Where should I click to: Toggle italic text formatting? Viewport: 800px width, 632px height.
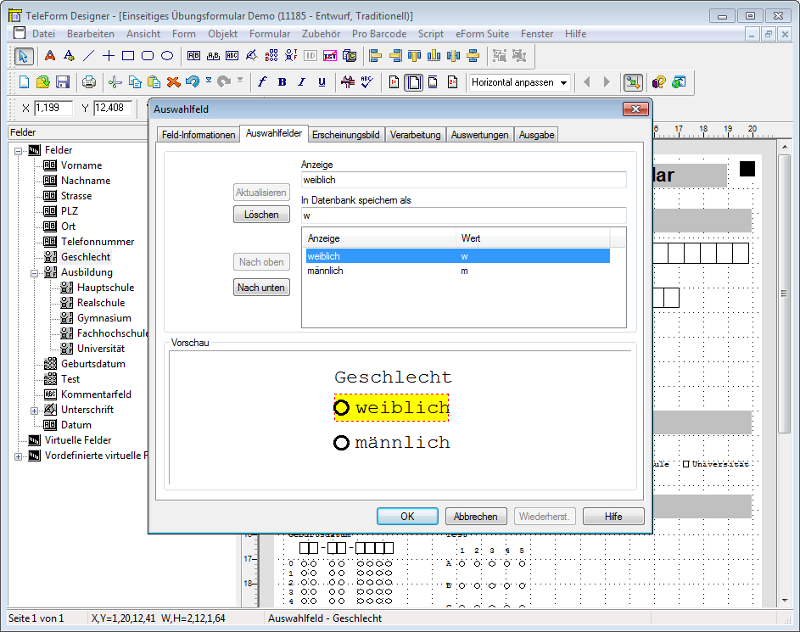[x=301, y=82]
